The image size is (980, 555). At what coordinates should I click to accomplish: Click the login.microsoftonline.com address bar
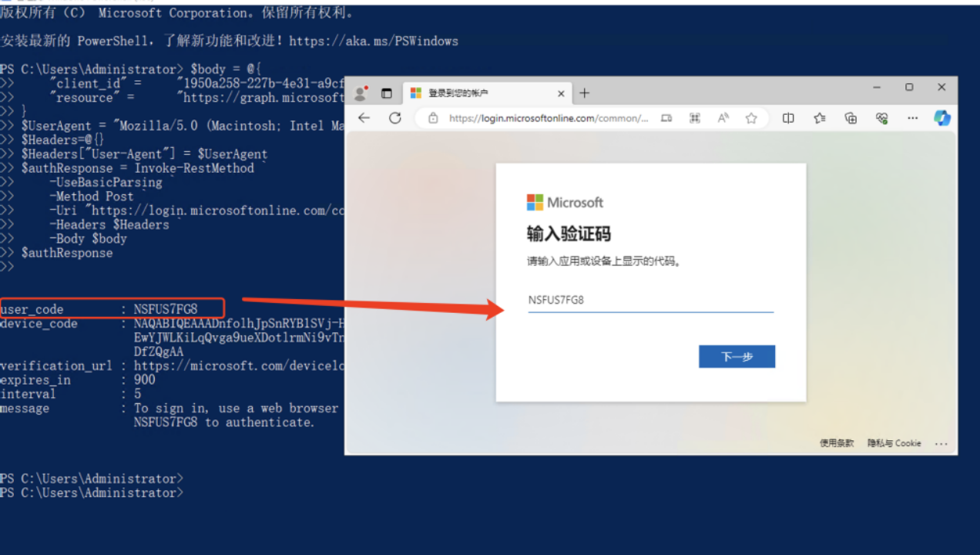(x=549, y=118)
